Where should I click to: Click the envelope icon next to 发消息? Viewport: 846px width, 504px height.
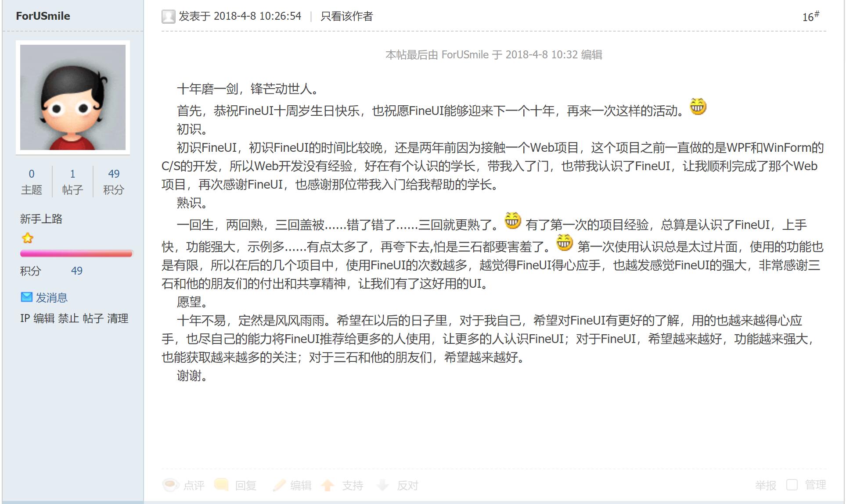coord(27,297)
